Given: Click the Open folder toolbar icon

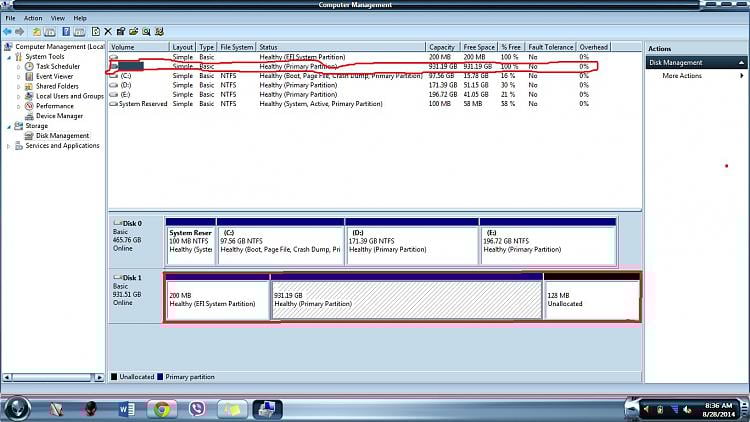Looking at the screenshot, I should pyautogui.click(x=133, y=32).
